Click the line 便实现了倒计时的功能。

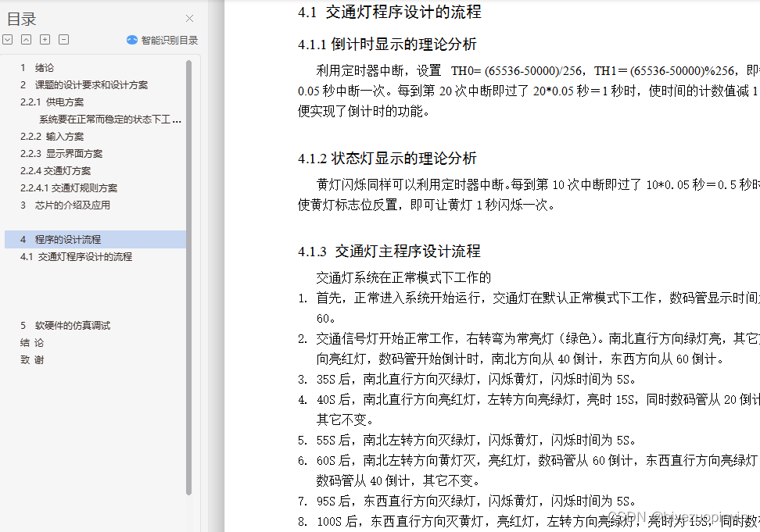tap(364, 112)
